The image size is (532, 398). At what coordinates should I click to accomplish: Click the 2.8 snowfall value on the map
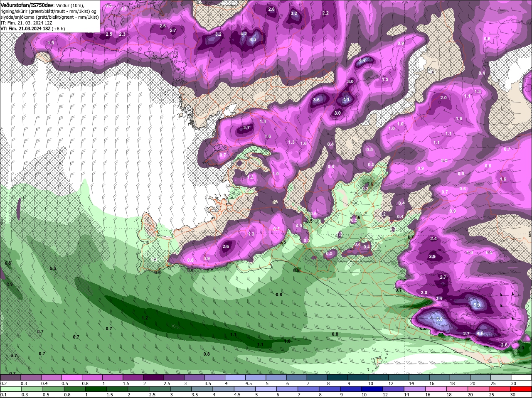pyautogui.click(x=271, y=9)
